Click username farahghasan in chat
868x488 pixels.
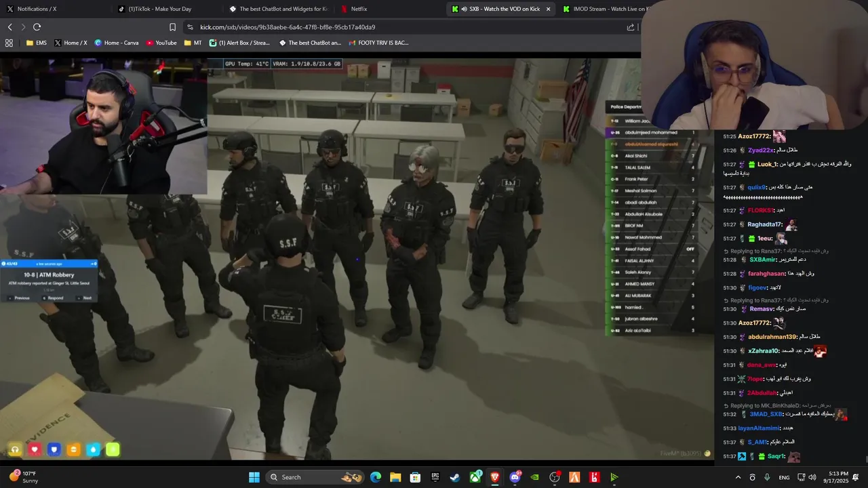(x=766, y=274)
